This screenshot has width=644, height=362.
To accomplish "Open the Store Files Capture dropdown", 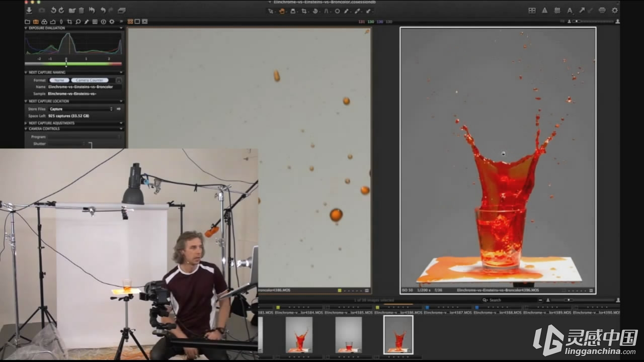I will tap(80, 109).
